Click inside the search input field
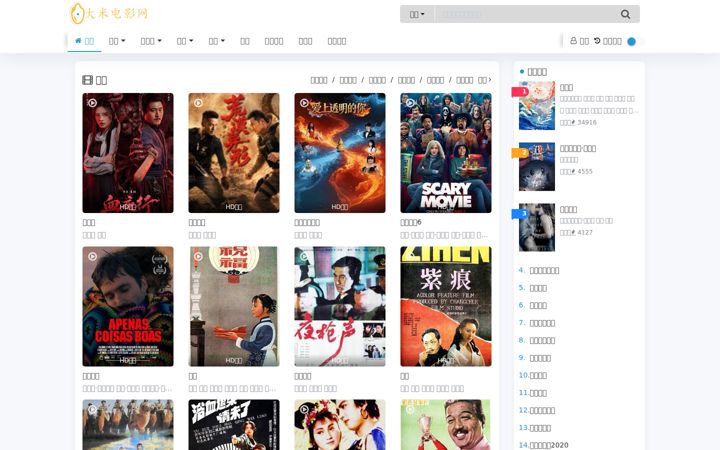The height and width of the screenshot is (450, 720). 527,14
